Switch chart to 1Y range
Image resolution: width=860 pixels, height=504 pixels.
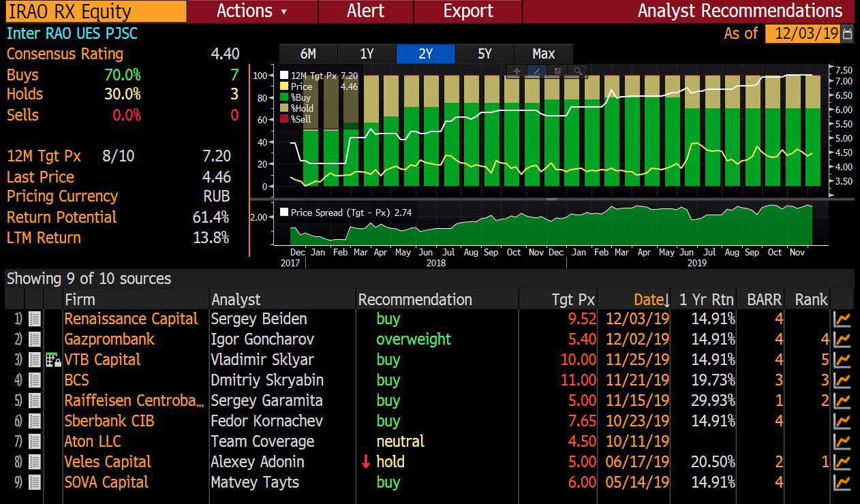tap(367, 54)
